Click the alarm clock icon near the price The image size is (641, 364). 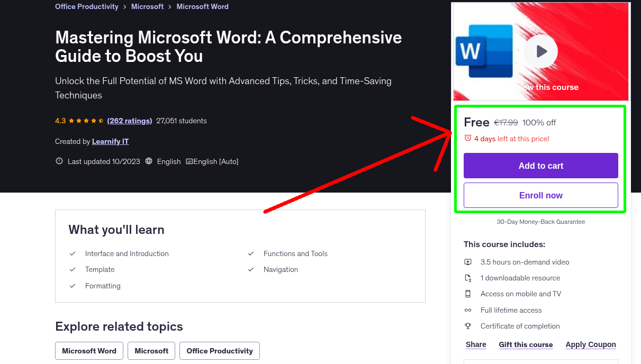point(467,137)
